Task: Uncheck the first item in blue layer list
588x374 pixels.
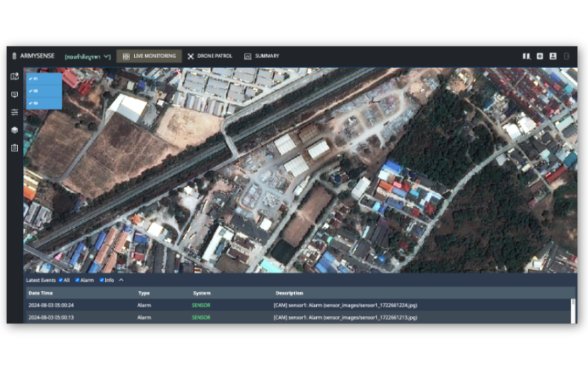Action: pyautogui.click(x=31, y=78)
